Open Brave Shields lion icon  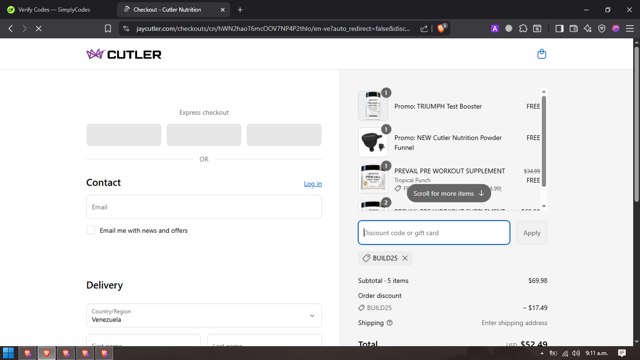coord(441,29)
